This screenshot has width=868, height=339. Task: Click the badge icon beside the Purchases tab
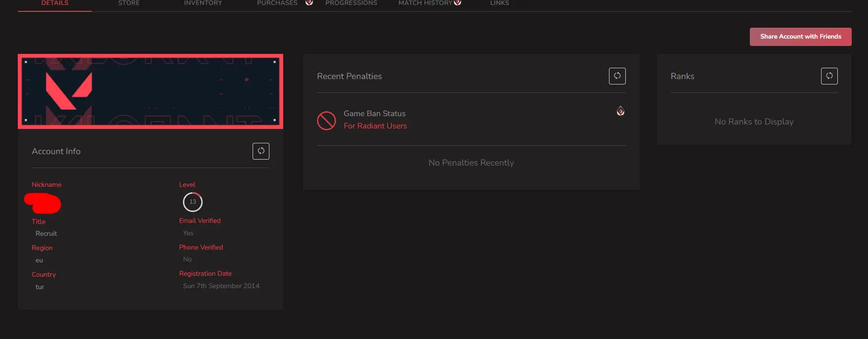coord(309,2)
